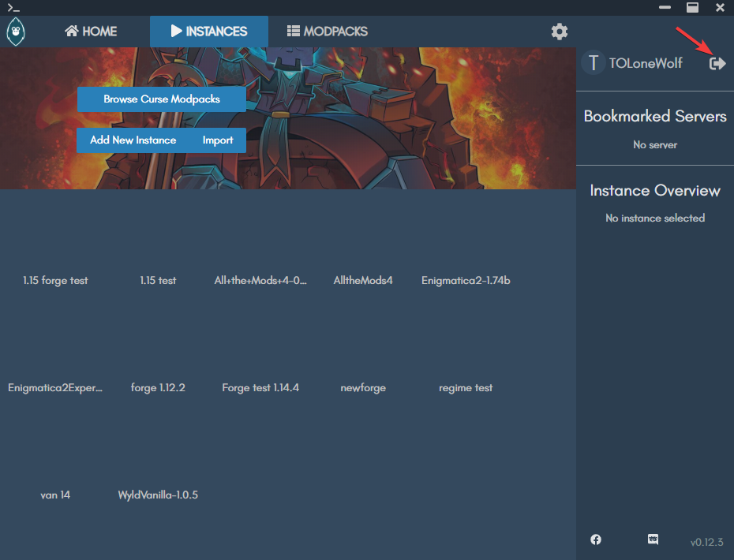Select the All+the+Mods+4-0... instance
Screen dimensions: 734x560
[260, 280]
